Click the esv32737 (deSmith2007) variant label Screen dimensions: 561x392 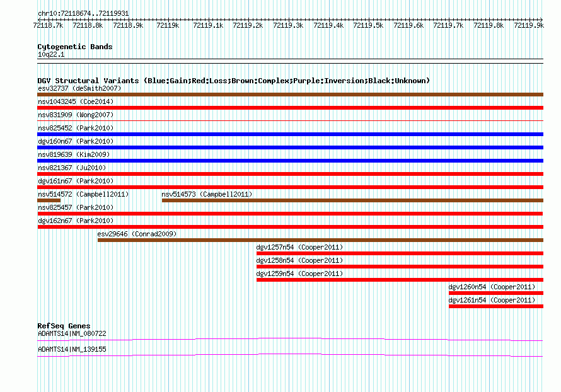[x=79, y=88]
